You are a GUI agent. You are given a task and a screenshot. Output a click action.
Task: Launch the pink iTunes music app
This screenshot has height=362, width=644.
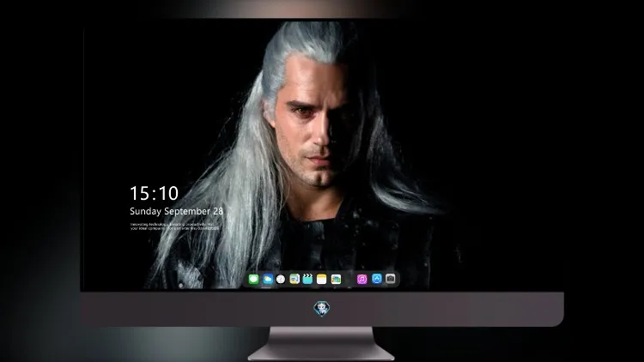361,279
